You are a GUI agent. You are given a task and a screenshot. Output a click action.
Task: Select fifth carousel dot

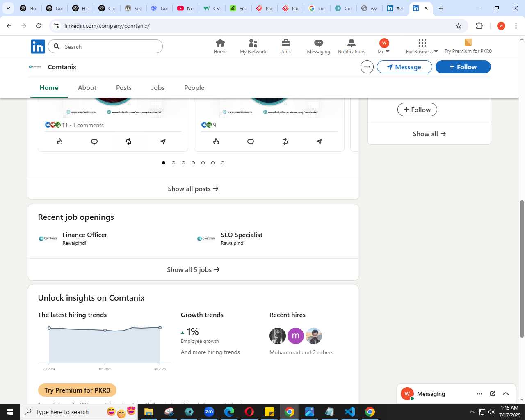click(x=203, y=163)
